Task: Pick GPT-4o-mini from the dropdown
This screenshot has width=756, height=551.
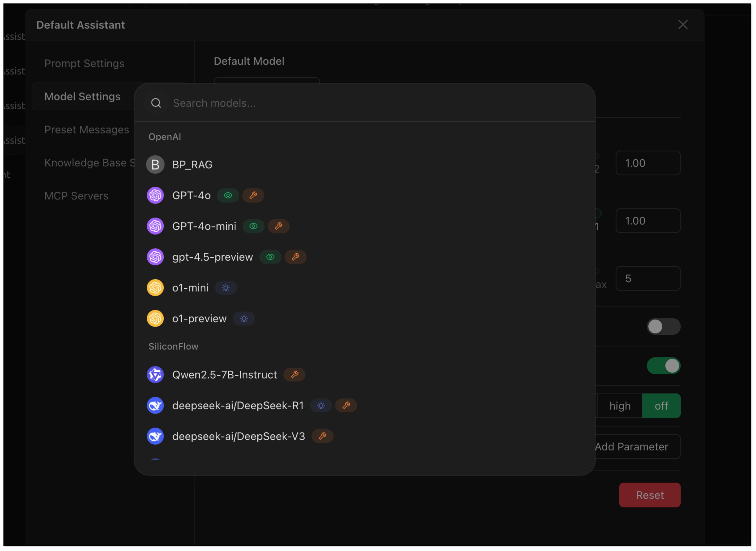Action: [204, 226]
